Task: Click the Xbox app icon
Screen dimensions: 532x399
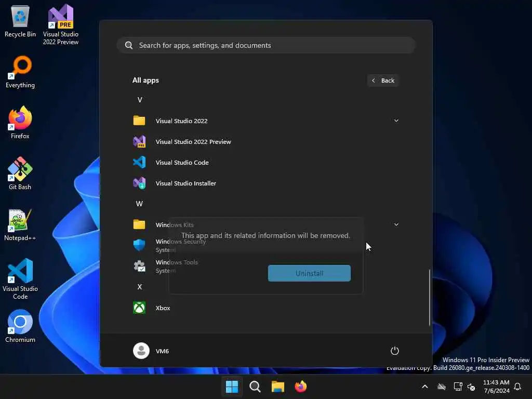Action: click(139, 308)
